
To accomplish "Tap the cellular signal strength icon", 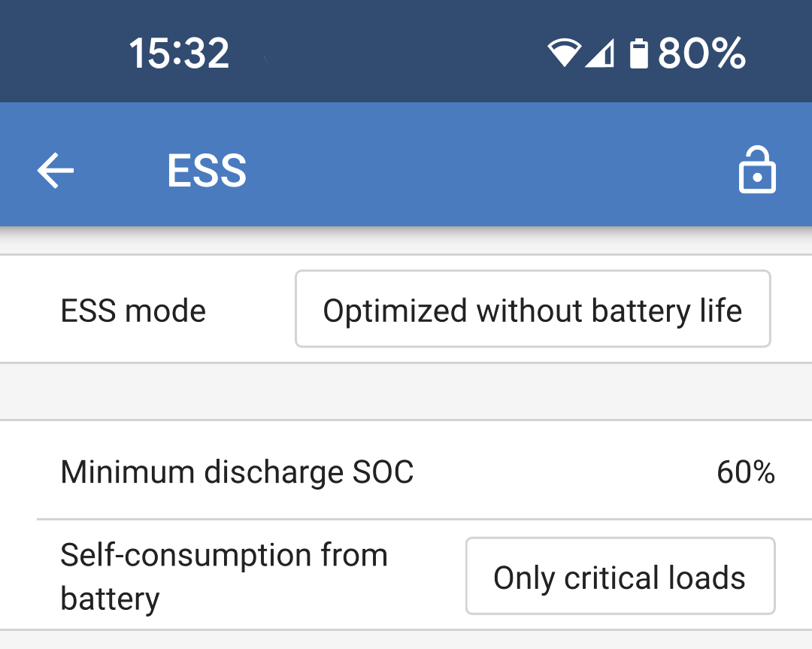I will [600, 54].
